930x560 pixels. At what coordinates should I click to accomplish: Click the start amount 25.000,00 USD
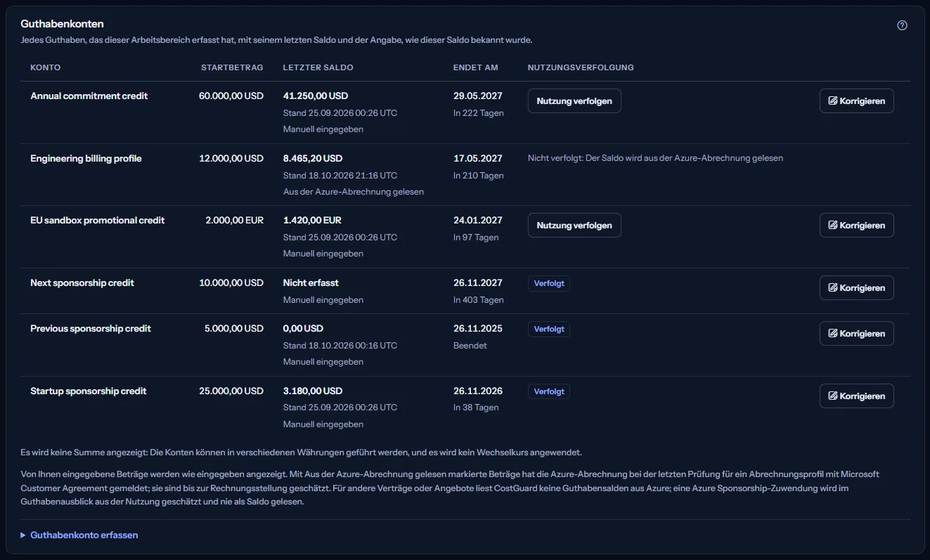pyautogui.click(x=231, y=391)
